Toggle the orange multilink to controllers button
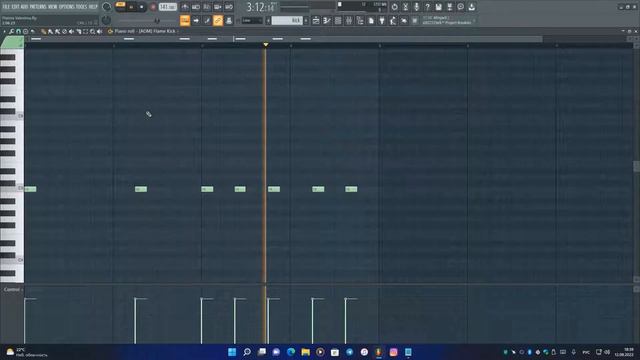Screen dimensions: 640x360 [218, 20]
